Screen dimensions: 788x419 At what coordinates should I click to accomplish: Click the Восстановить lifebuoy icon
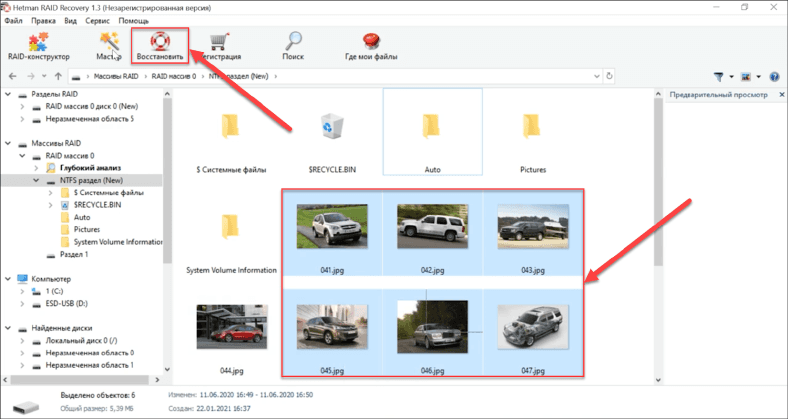click(160, 41)
